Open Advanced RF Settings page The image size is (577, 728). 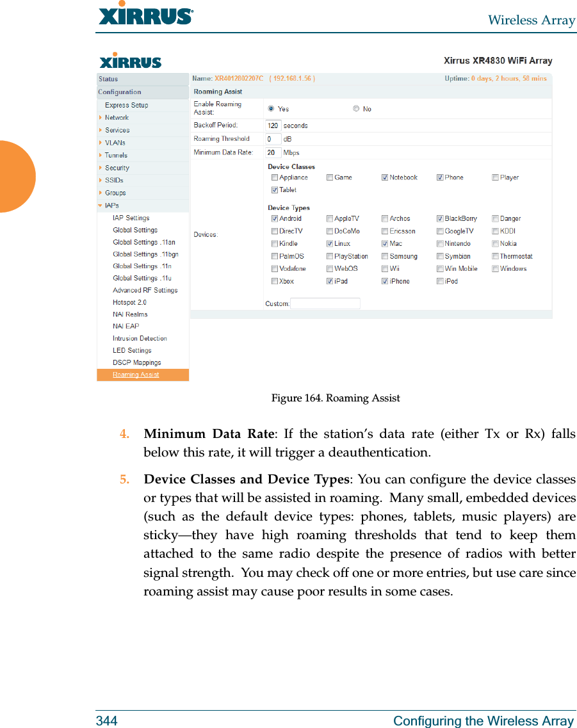pyautogui.click(x=145, y=290)
